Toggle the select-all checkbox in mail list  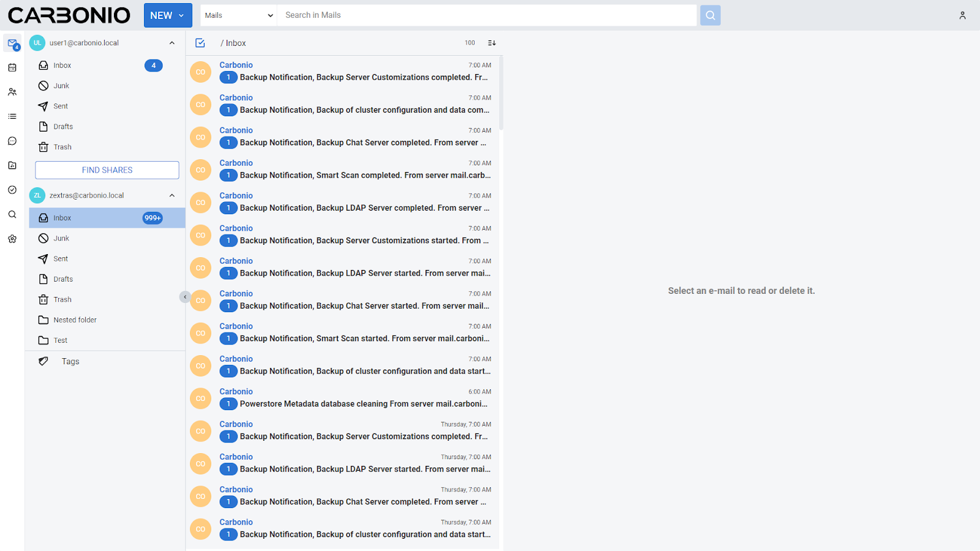pos(200,43)
